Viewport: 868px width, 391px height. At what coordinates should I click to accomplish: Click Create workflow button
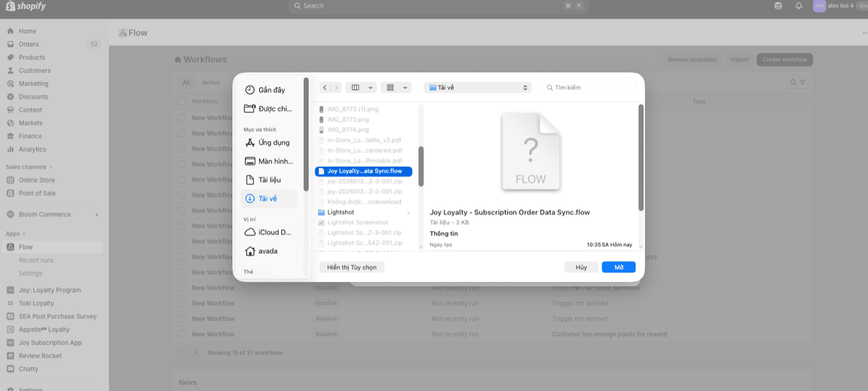point(785,60)
